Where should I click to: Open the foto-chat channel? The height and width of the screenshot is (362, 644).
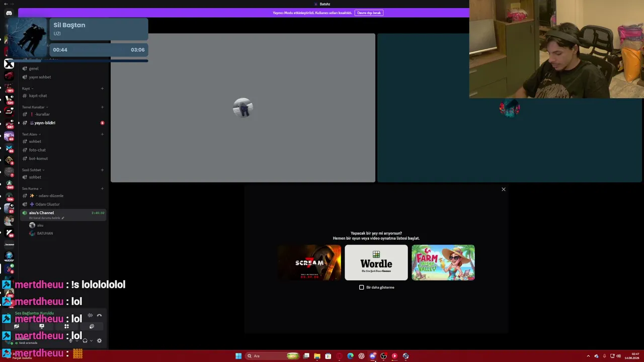tap(63, 150)
